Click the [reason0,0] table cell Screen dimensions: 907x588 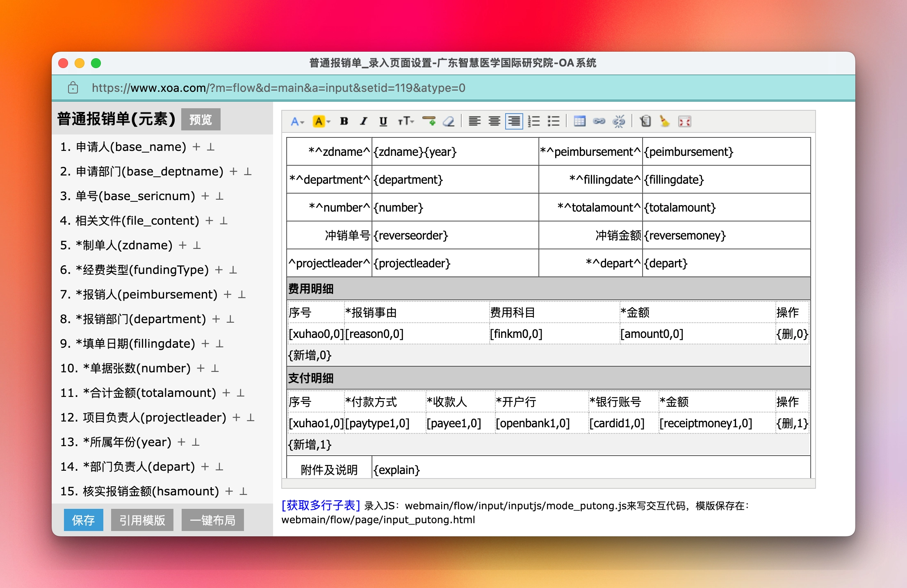[x=417, y=334]
